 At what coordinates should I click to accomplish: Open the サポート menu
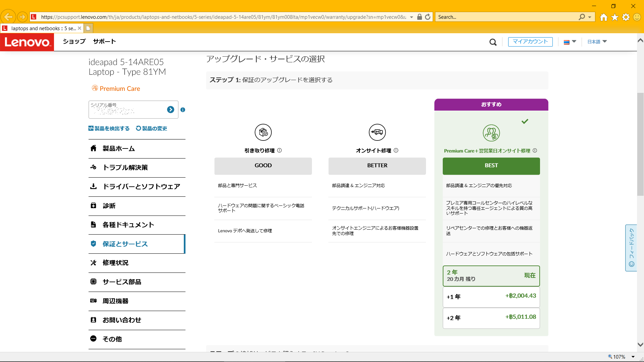click(104, 42)
